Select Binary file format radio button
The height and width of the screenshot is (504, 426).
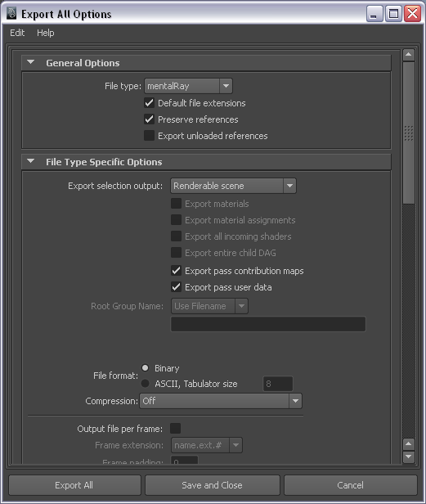(146, 367)
